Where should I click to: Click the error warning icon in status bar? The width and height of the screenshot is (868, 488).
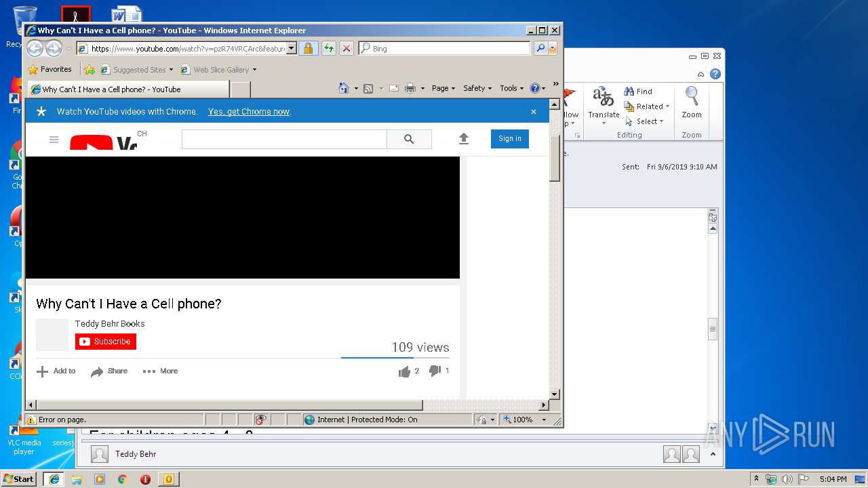pos(31,420)
